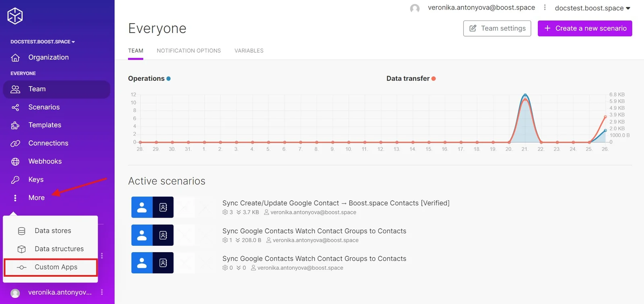The width and height of the screenshot is (644, 304).
Task: Expand the DOCSTEST.BOOST.SPACE organization switcher in sidebar
Action: pyautogui.click(x=43, y=42)
